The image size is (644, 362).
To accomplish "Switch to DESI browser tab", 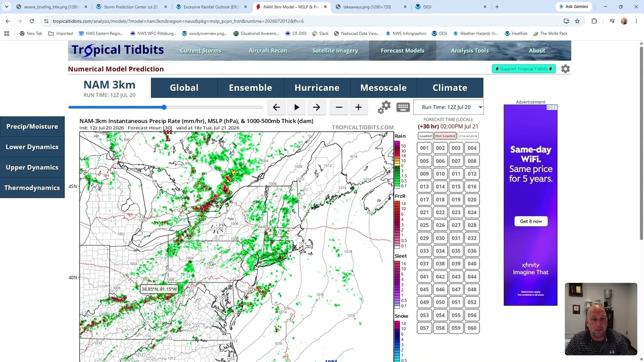I will coord(451,7).
